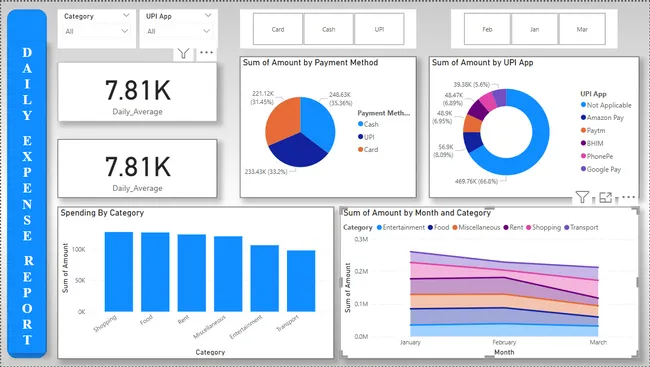Open more options ellipsis under donut chart
650x367 pixels.
point(628,197)
